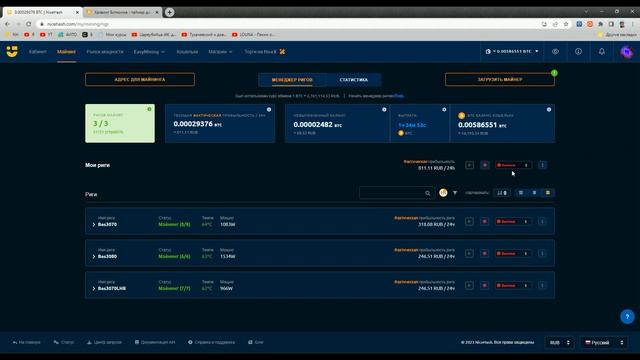The image size is (640, 360).
Task: Stop the Bes3070 rig
Action: click(x=484, y=222)
